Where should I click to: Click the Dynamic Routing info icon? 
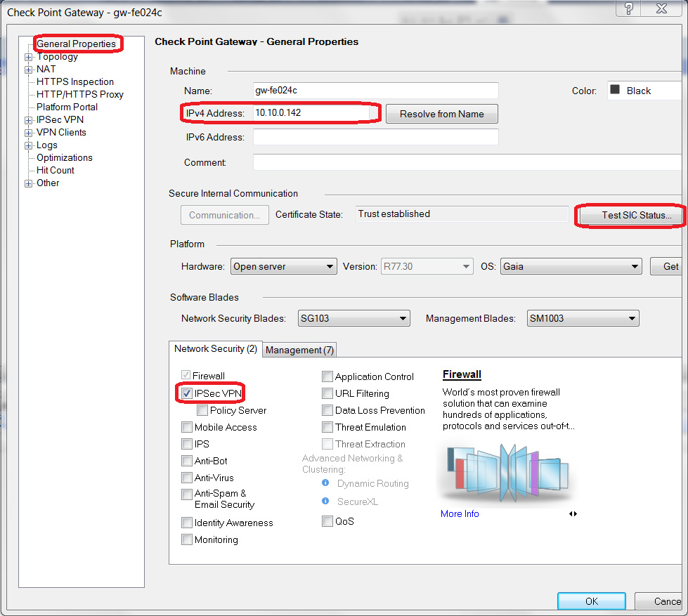pyautogui.click(x=325, y=483)
